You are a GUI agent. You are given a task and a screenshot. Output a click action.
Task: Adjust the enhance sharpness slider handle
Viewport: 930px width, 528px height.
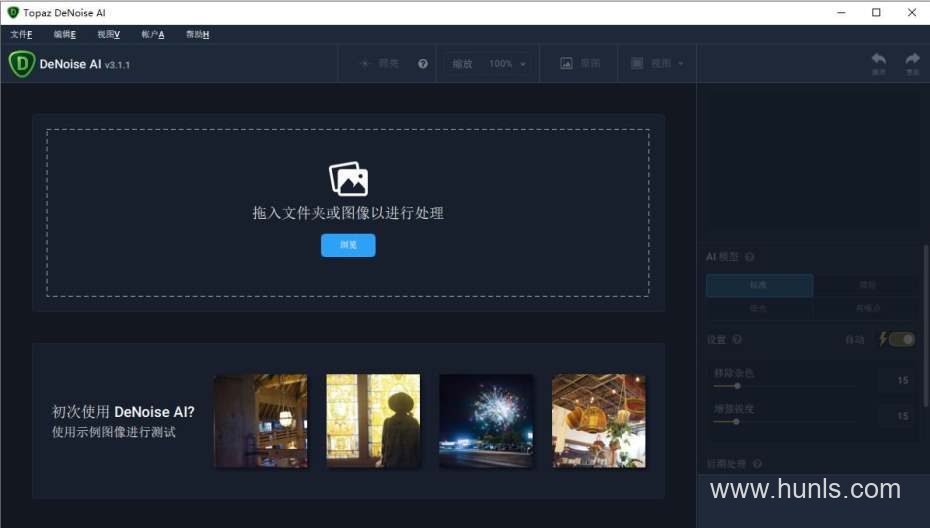(x=736, y=422)
